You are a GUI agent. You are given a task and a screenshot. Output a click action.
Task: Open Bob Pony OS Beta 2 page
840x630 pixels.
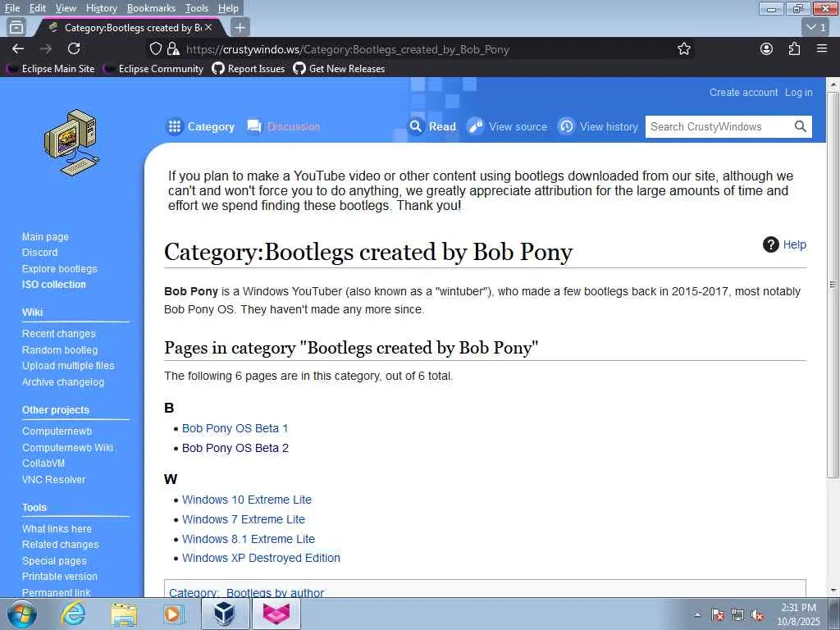(235, 448)
